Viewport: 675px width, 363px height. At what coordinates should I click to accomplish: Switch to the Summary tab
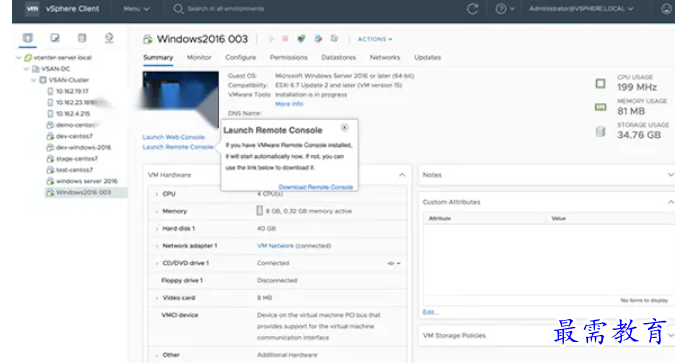point(158,57)
